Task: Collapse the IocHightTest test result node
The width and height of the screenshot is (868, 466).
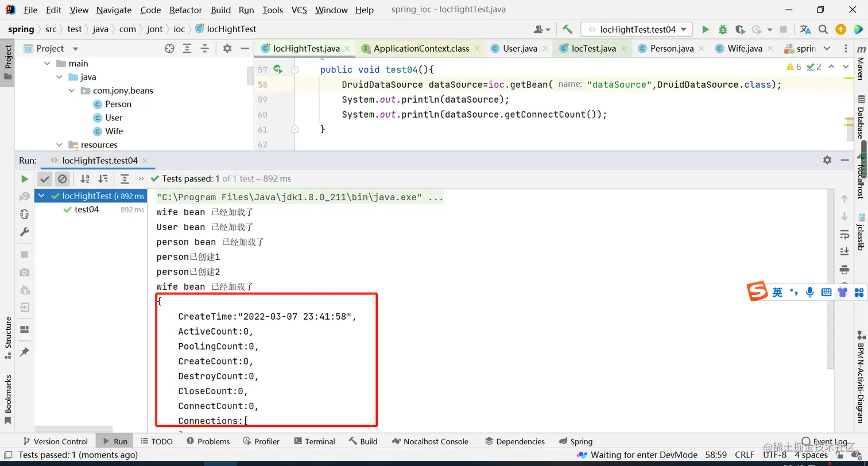Action: click(x=41, y=196)
